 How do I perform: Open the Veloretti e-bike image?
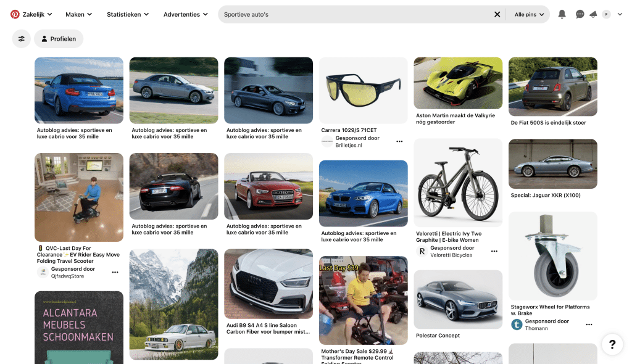458,183
